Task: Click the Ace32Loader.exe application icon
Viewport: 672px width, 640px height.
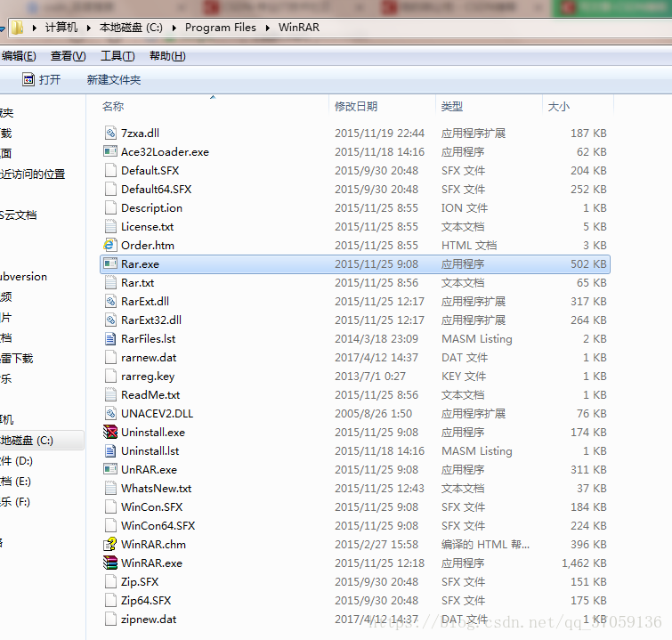Action: (x=110, y=151)
